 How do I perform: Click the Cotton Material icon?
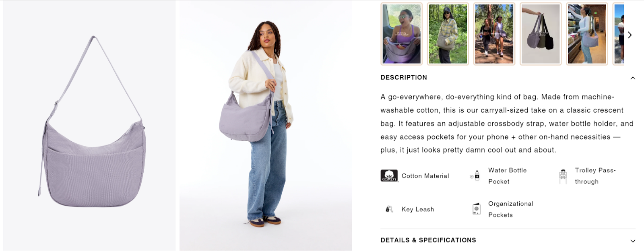pos(389,176)
